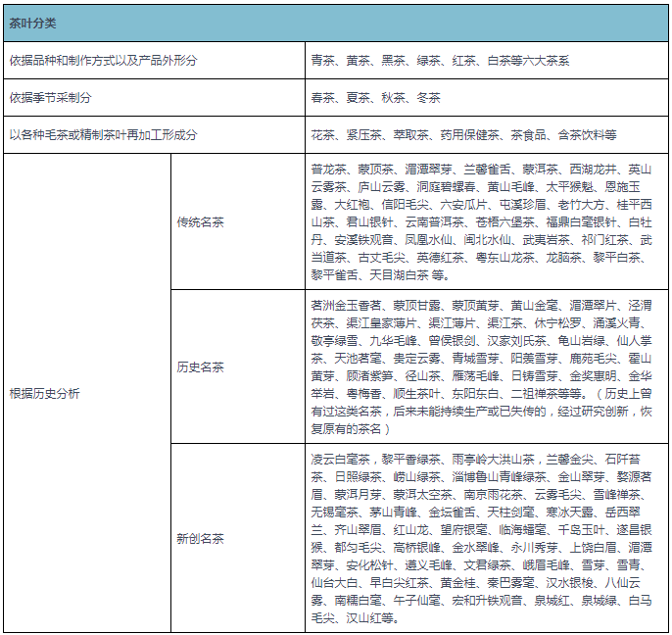
Task: Click the paragraph starting with 凌云白毫茶
Action: tap(481, 538)
